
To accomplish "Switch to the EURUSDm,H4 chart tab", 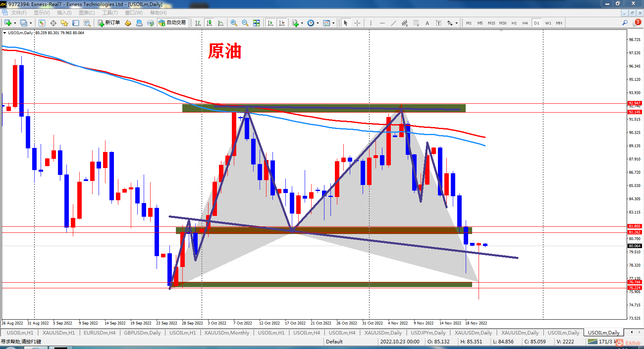I will (x=99, y=333).
